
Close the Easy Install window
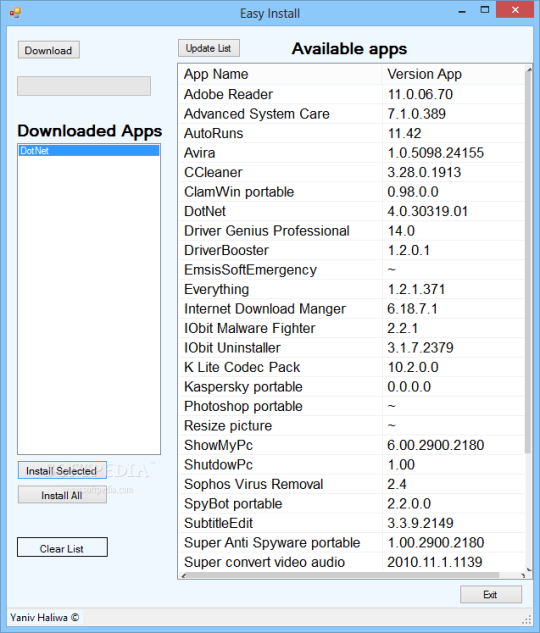click(515, 10)
